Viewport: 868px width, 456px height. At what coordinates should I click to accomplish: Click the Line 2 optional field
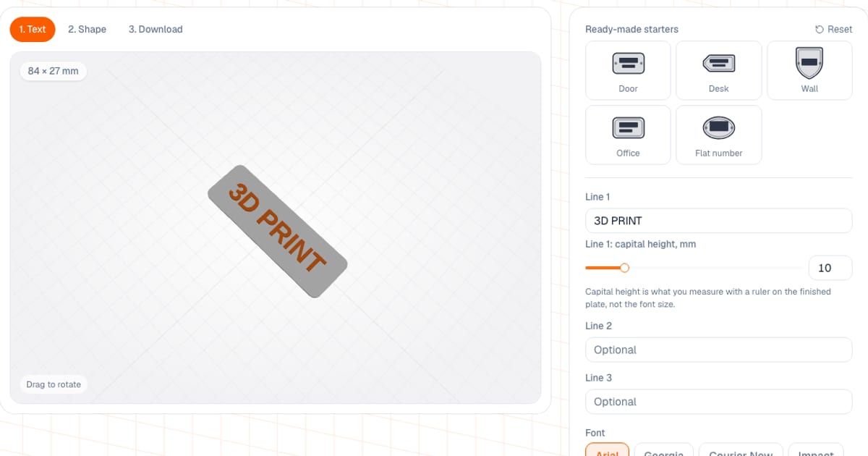[x=718, y=350]
